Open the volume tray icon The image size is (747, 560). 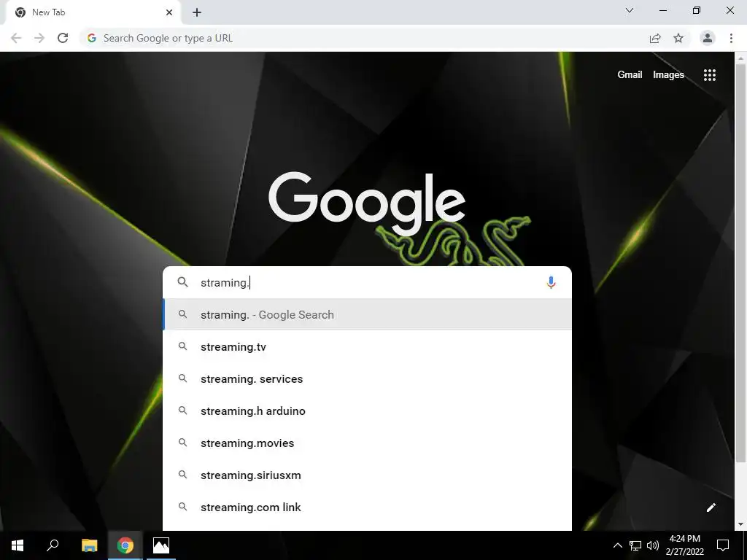click(653, 545)
